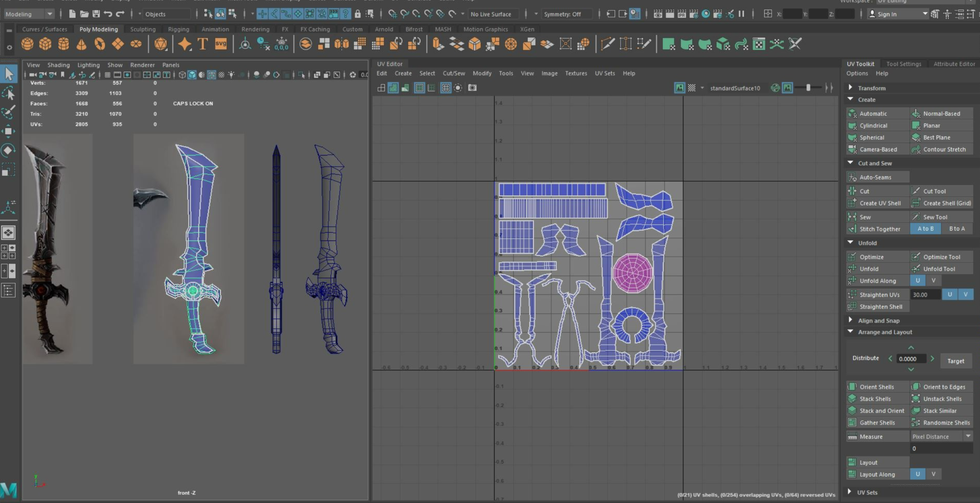980x503 pixels.
Task: Toggle Layout Along U option
Action: point(918,474)
